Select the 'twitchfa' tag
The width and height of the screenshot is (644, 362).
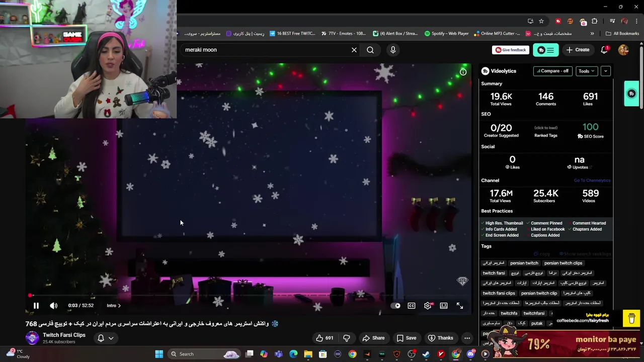[509, 313]
